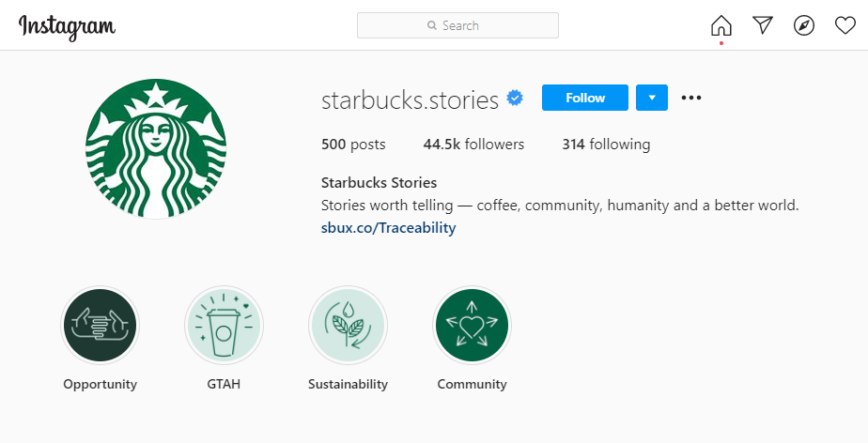Viewport: 868px width, 443px height.
Task: Open the Activity heart icon
Action: coord(845,25)
